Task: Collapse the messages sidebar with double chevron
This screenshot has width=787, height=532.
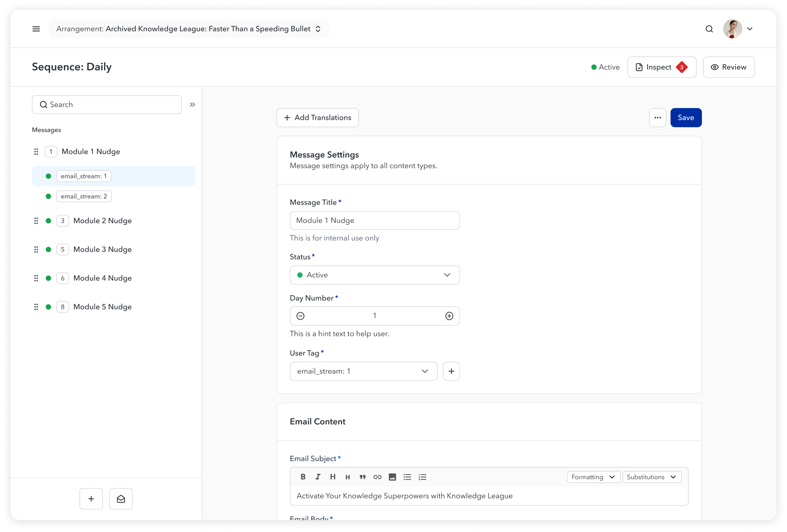Action: (x=192, y=105)
